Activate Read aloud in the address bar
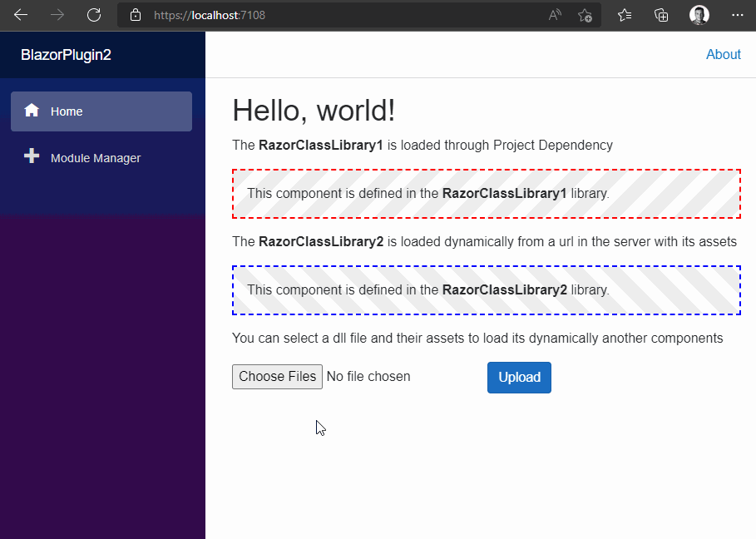 (x=554, y=15)
